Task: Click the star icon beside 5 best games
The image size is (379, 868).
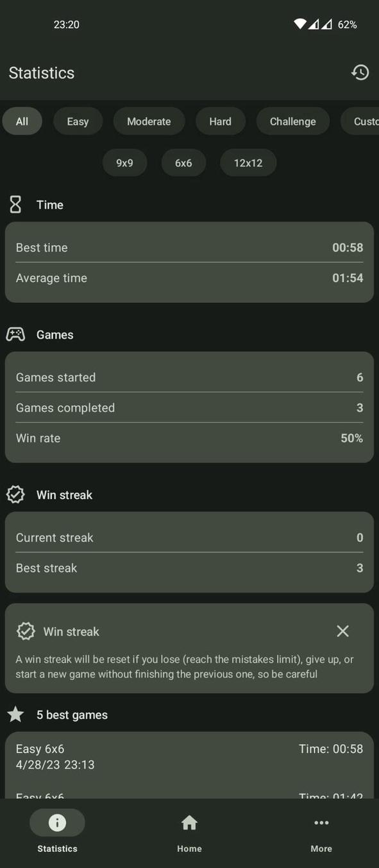Action: click(15, 714)
